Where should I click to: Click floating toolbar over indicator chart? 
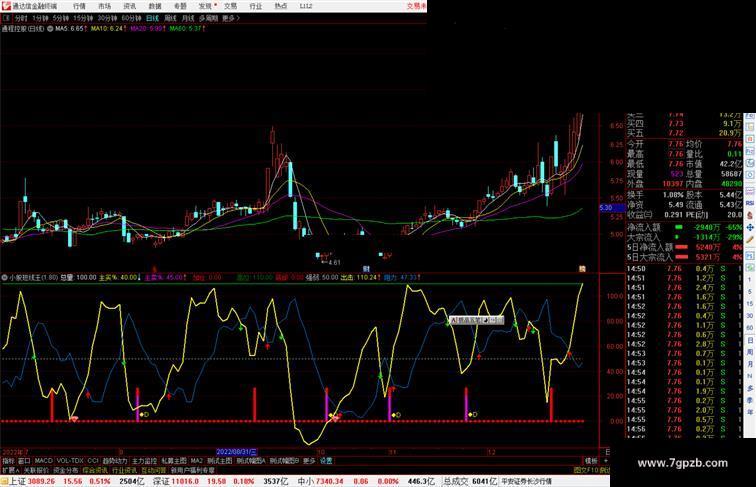(x=476, y=320)
